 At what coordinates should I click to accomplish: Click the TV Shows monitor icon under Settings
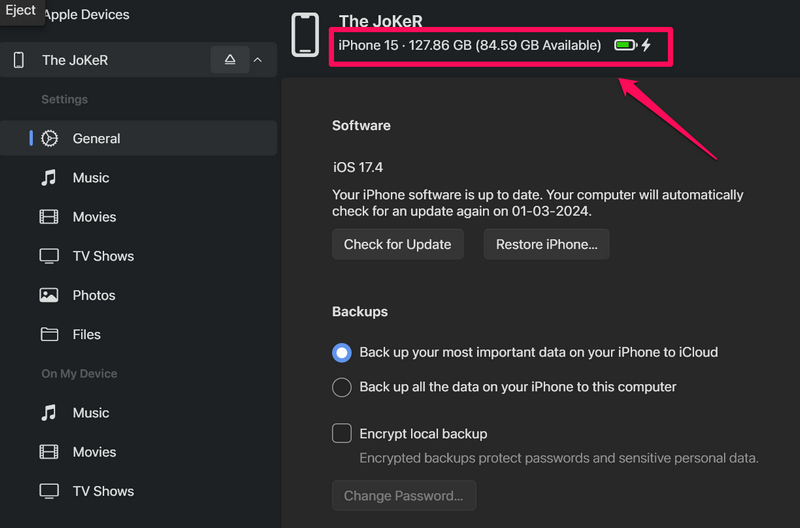[49, 256]
